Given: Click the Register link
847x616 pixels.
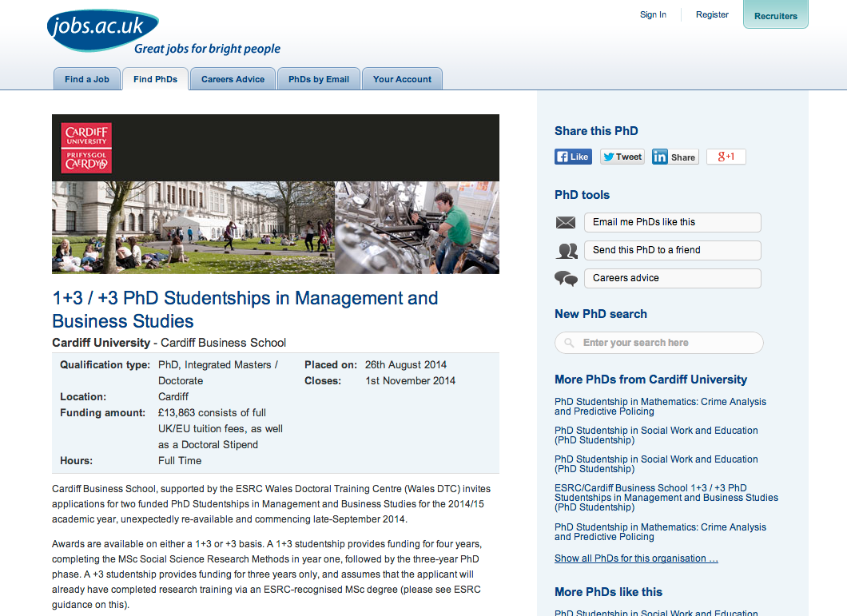Looking at the screenshot, I should (x=712, y=14).
